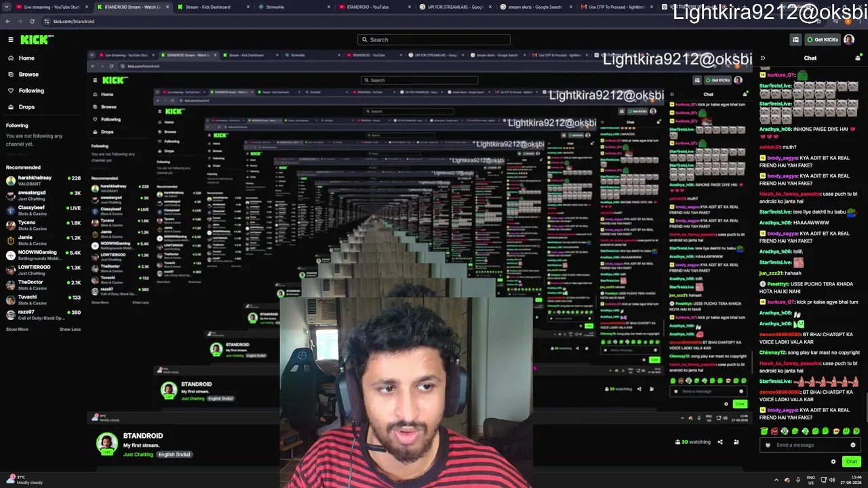Open the harshkhelraay recommended channel
Screen dimensions: 868x488
pyautogui.click(x=43, y=180)
